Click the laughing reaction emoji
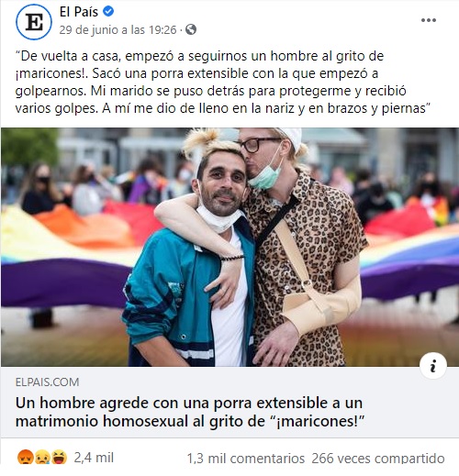The height and width of the screenshot is (476, 459). [59, 458]
